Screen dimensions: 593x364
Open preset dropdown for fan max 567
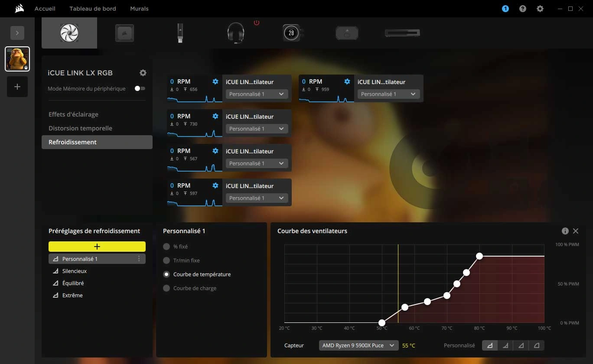pyautogui.click(x=257, y=163)
